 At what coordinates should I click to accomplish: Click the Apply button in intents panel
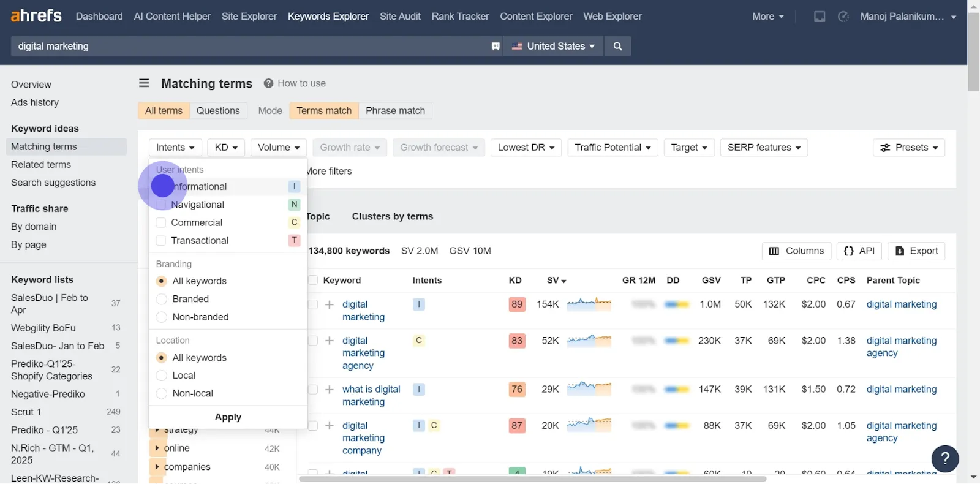pyautogui.click(x=228, y=417)
